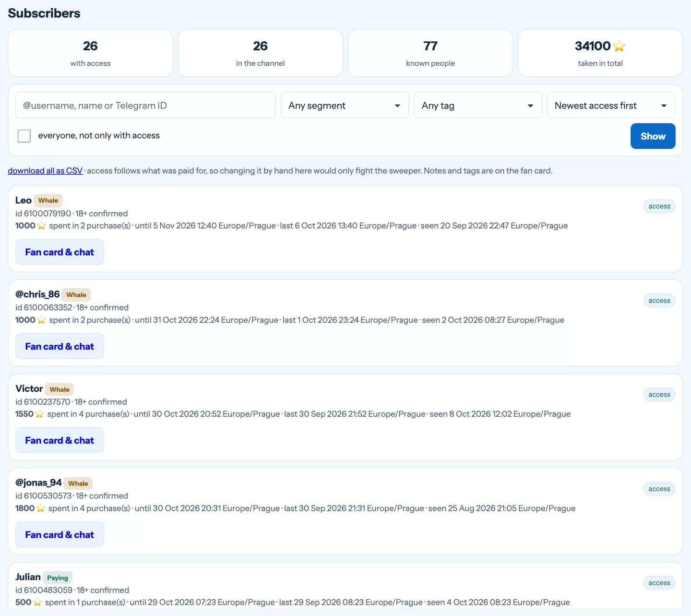Click the access badge on Leo's row
The height and width of the screenshot is (616, 691).
pyautogui.click(x=659, y=206)
